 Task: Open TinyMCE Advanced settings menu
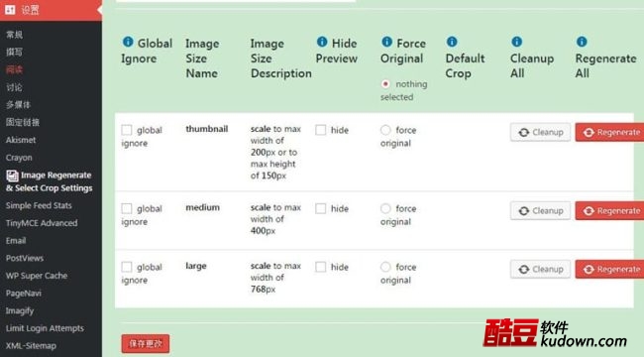pyautogui.click(x=42, y=223)
